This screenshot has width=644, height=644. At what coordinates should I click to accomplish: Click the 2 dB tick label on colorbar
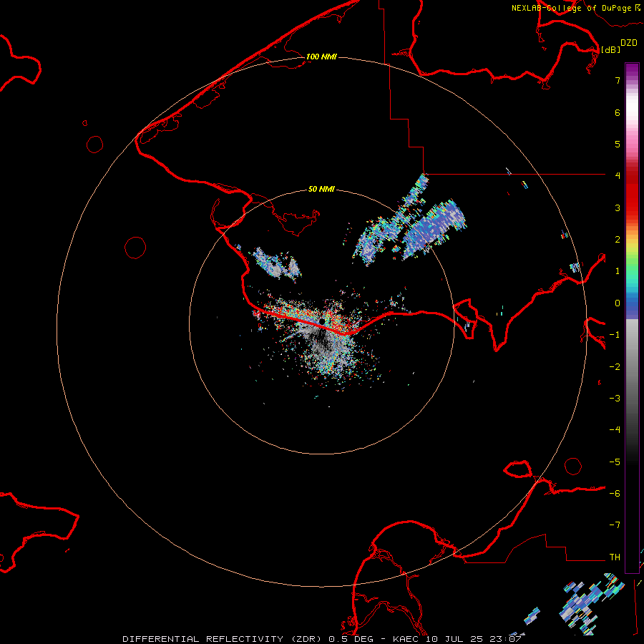(x=618, y=240)
